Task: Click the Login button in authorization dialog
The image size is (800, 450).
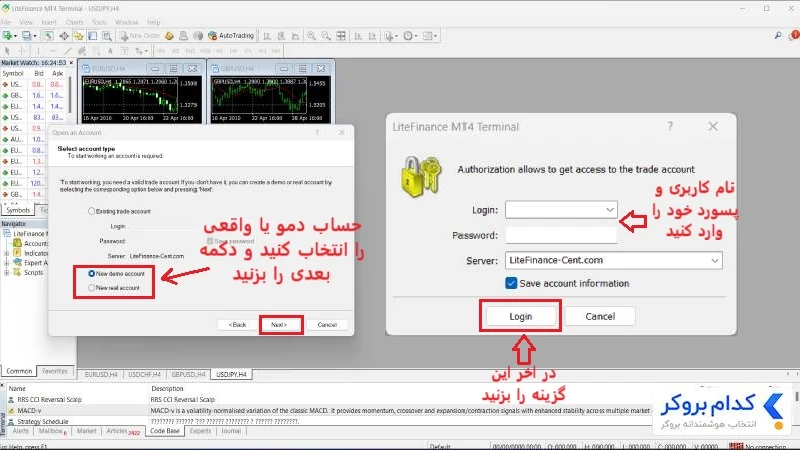Action: [x=520, y=316]
